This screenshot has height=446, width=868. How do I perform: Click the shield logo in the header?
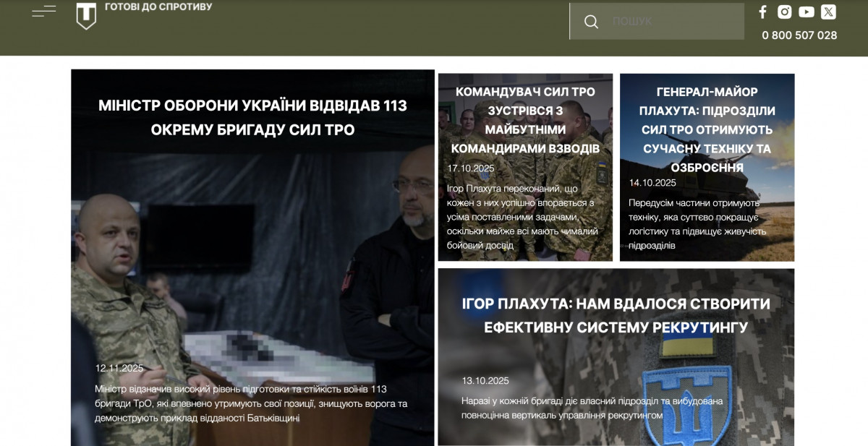coord(86,16)
